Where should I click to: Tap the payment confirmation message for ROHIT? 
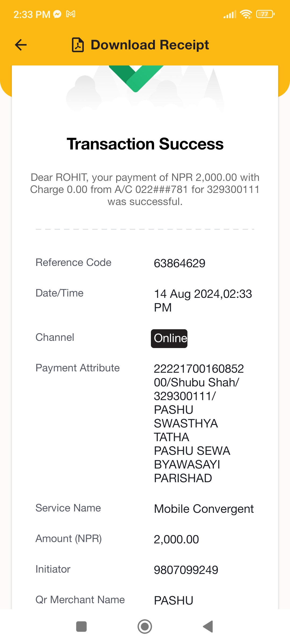(x=145, y=189)
